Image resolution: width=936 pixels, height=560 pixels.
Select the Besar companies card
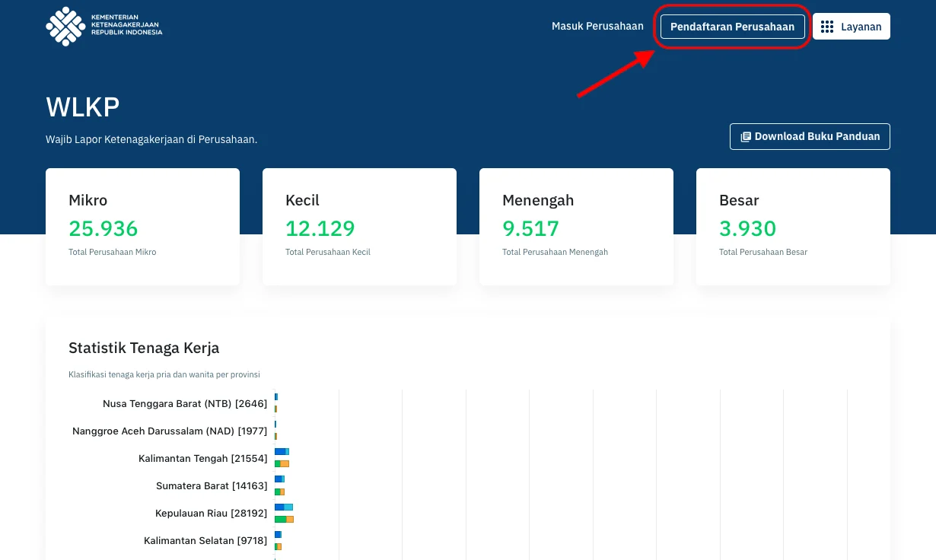pos(793,227)
